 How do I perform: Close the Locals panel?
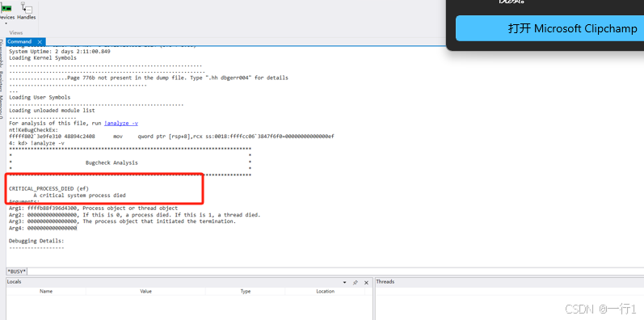click(366, 283)
